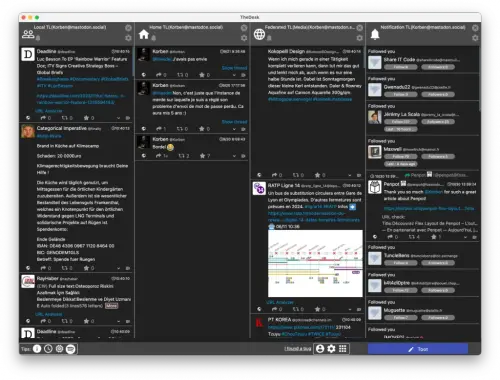The width and height of the screenshot is (500, 380).
Task: Open Jérémy La Scala's profile avatar
Action: [375, 117]
